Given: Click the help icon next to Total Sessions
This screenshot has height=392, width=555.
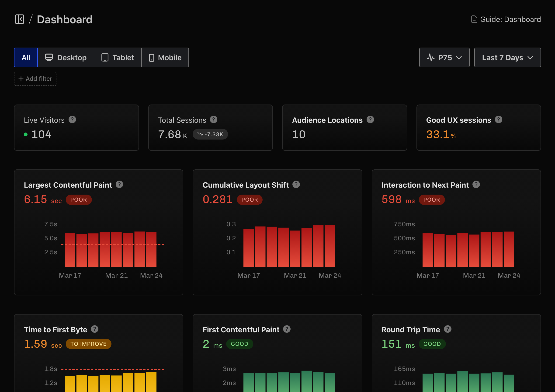Looking at the screenshot, I should point(213,119).
